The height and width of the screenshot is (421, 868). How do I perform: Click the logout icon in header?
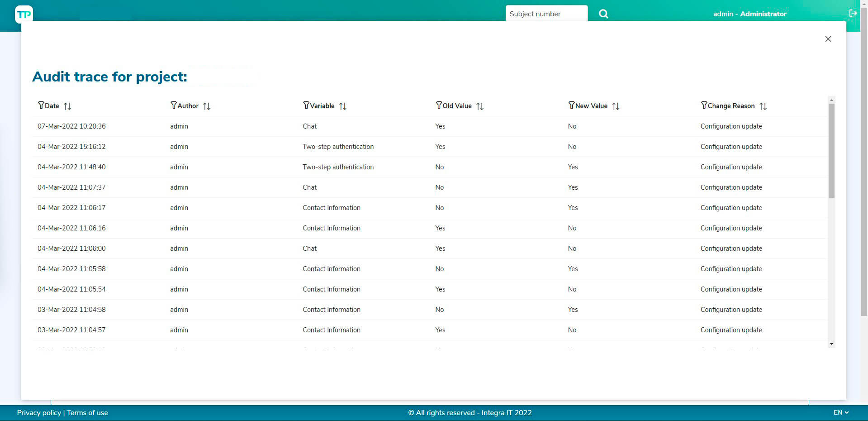click(x=853, y=14)
